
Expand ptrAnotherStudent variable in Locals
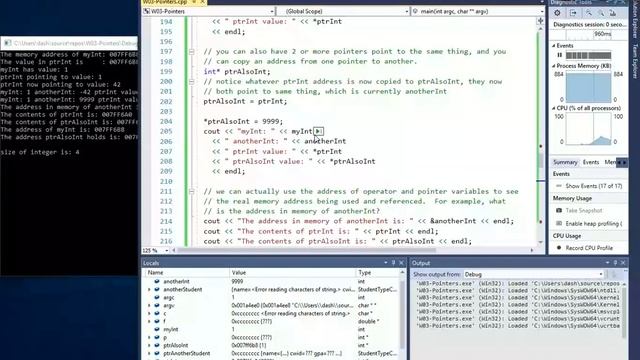[x=149, y=353]
